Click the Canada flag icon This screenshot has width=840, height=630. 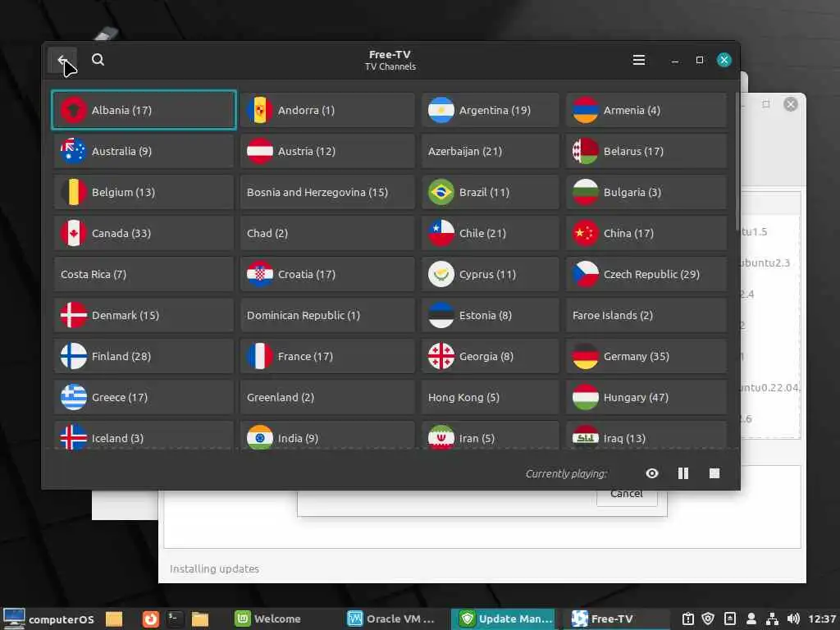coord(74,233)
